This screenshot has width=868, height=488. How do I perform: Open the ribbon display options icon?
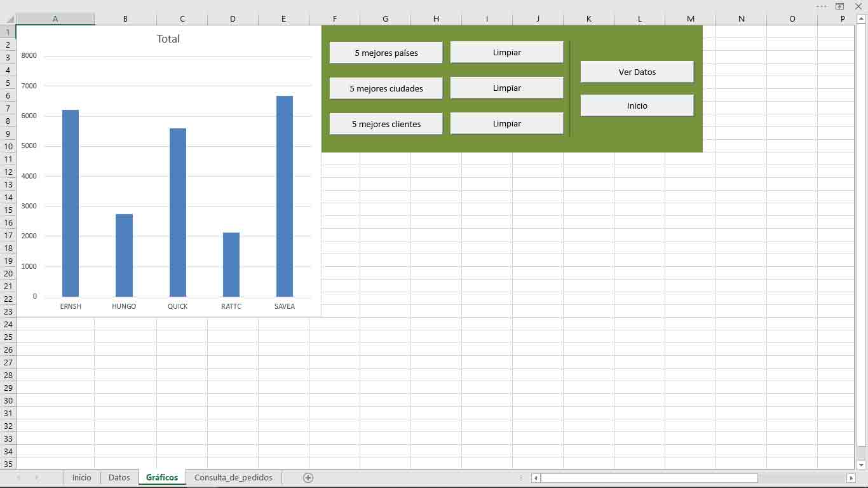pos(840,6)
